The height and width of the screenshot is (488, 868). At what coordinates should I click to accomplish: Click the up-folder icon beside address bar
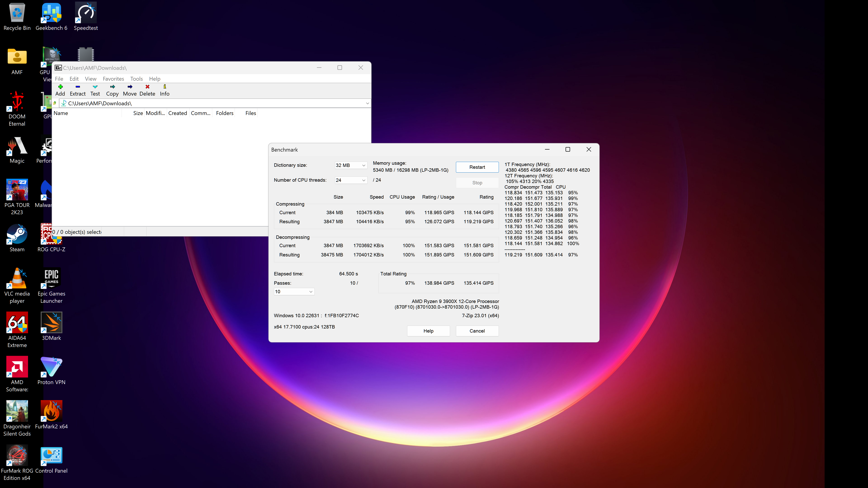54,103
